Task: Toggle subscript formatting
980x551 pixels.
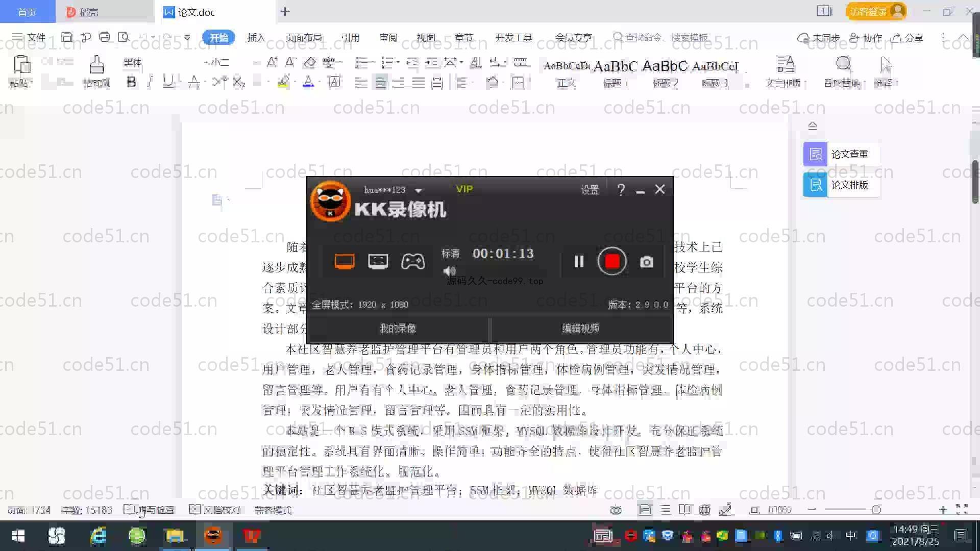Action: 239,82
